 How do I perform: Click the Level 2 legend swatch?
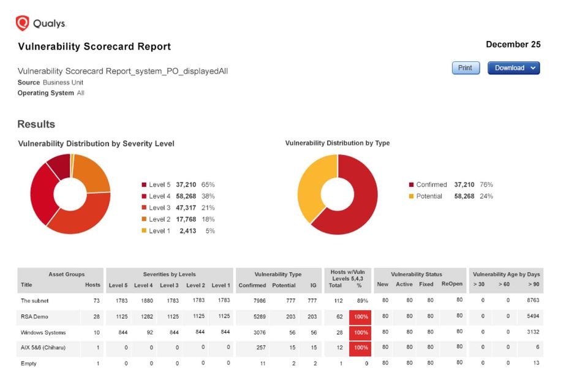pos(144,219)
